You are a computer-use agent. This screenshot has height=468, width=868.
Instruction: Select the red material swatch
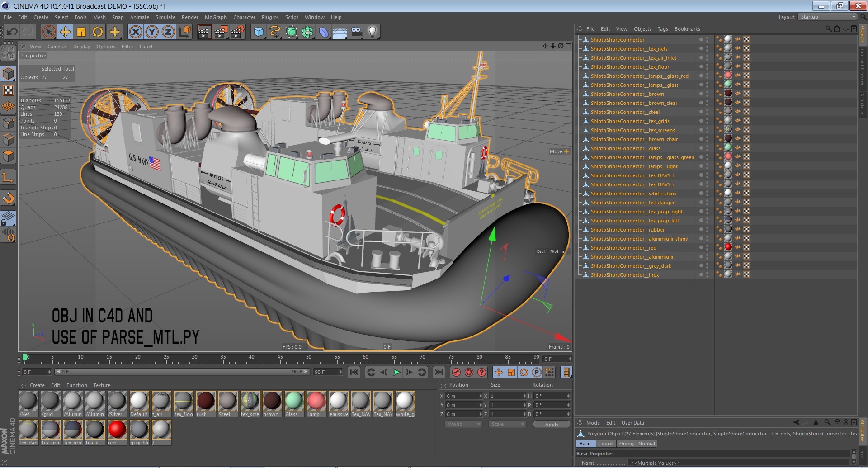tap(117, 430)
